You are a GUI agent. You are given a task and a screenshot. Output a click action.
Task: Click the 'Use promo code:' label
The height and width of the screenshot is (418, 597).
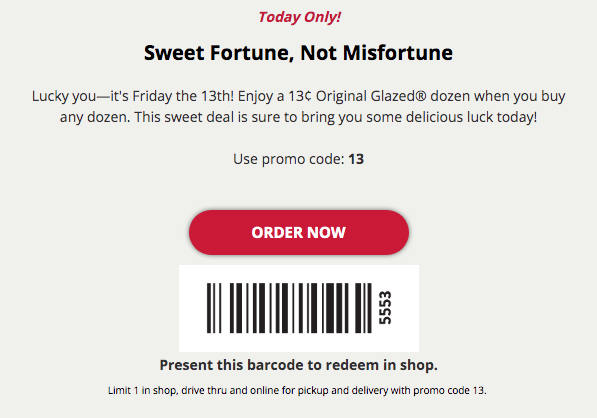pyautogui.click(x=289, y=159)
